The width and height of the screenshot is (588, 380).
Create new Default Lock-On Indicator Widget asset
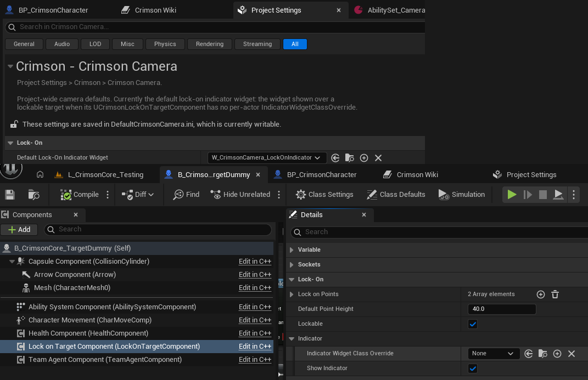click(x=364, y=158)
